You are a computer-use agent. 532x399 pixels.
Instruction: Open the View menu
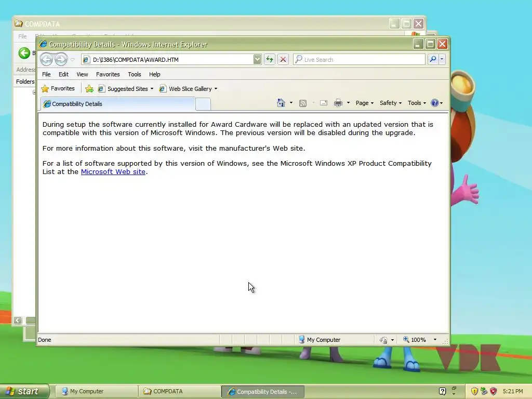(x=82, y=74)
